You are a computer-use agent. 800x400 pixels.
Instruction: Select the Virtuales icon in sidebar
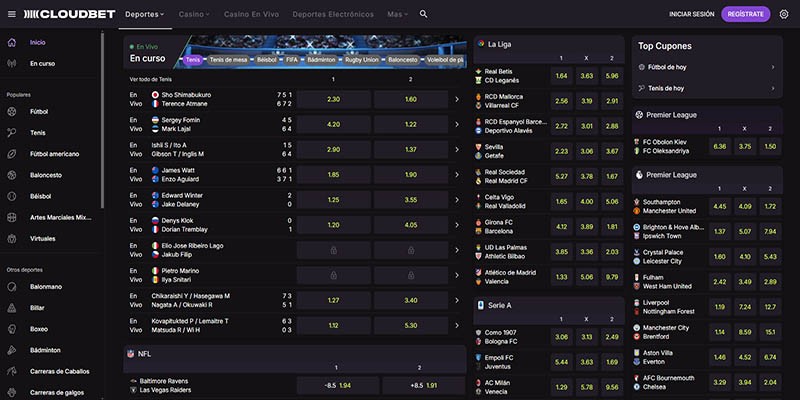[x=12, y=239]
